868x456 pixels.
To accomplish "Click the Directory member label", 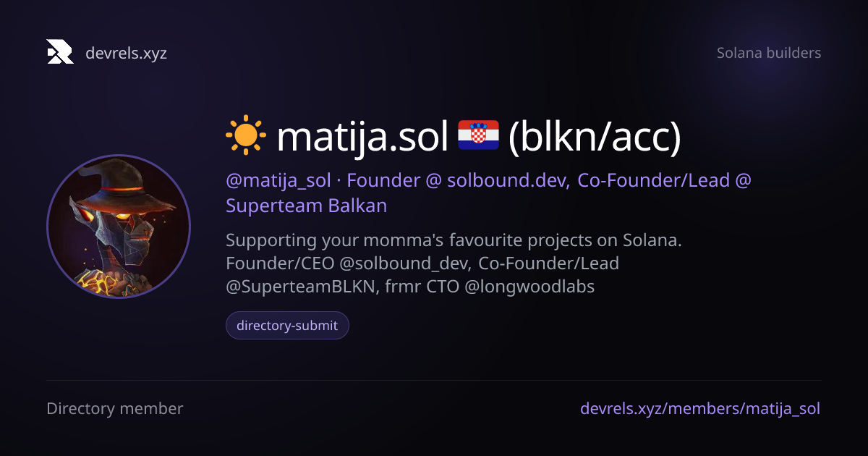I will [115, 408].
